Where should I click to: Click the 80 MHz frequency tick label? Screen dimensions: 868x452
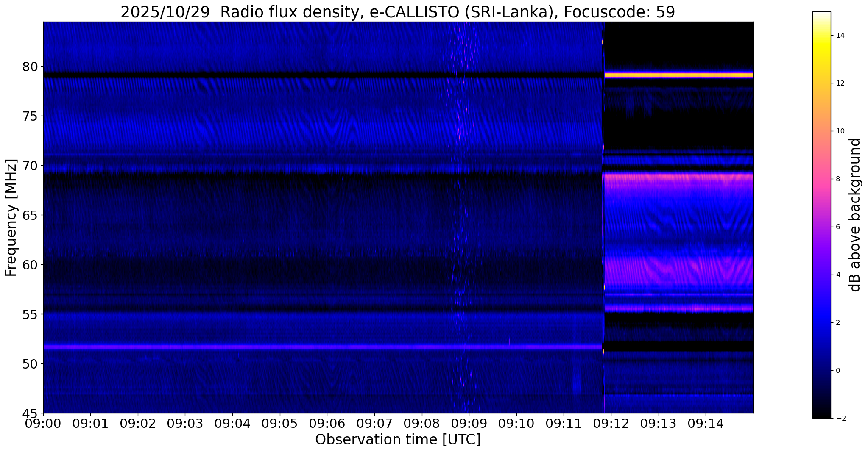click(30, 67)
